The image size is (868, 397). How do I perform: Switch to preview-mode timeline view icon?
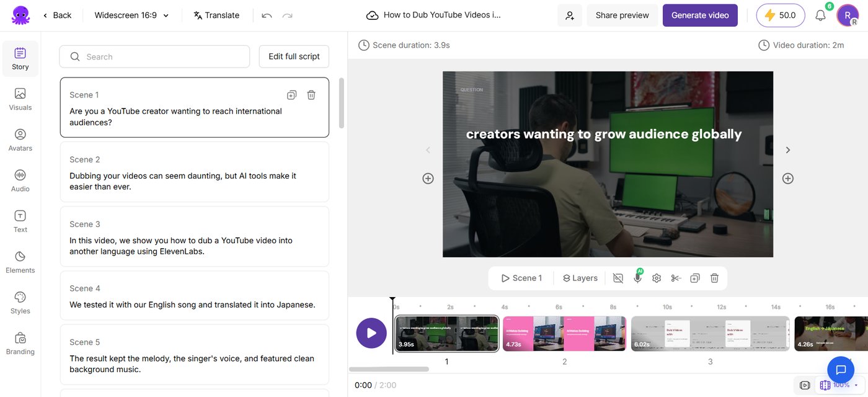(x=805, y=385)
